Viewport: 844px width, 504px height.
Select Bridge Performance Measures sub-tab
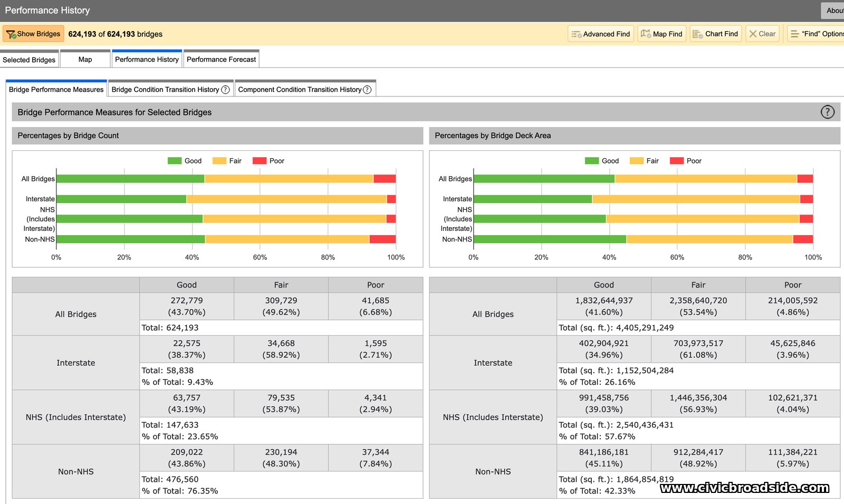[x=56, y=90]
